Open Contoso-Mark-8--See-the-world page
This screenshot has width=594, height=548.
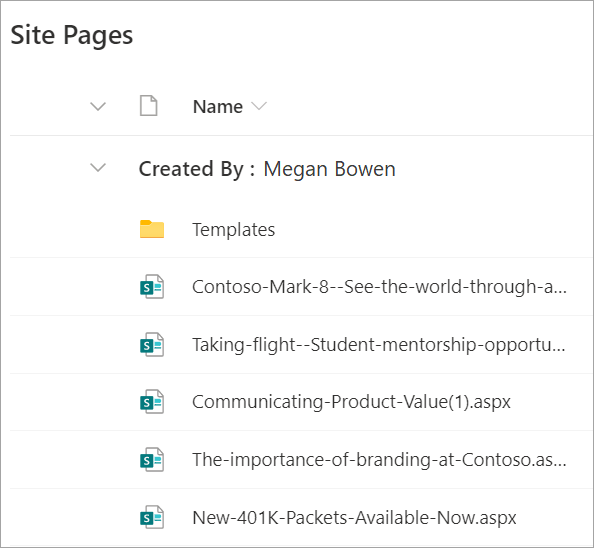point(379,287)
